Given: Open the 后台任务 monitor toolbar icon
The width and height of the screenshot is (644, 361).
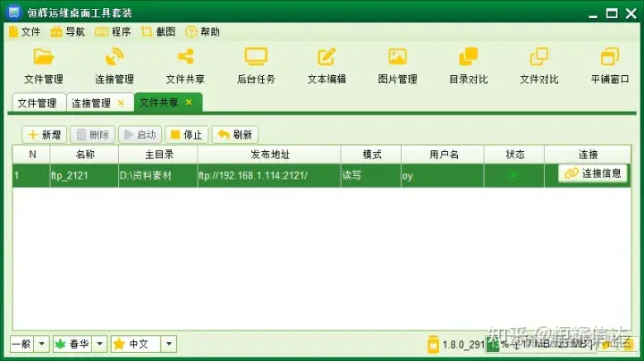Looking at the screenshot, I should 256,57.
